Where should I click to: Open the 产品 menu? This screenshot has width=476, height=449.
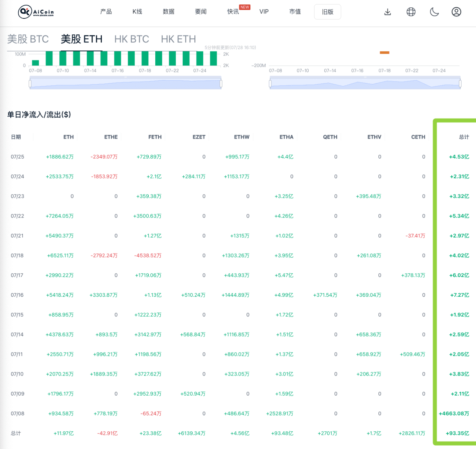click(x=106, y=12)
